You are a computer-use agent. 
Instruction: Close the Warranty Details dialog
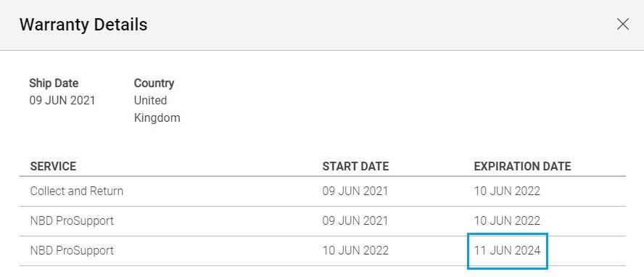623,24
